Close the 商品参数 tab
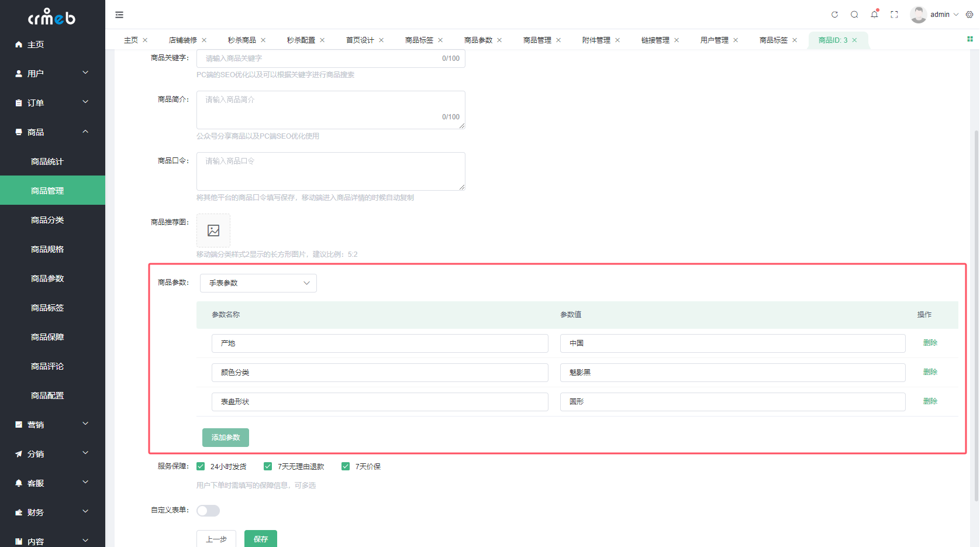Viewport: 980px width, 547px height. tap(499, 40)
